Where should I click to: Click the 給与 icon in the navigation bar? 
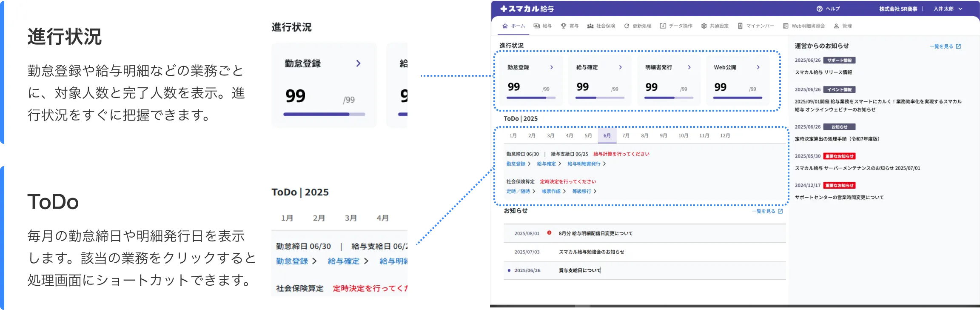537,26
